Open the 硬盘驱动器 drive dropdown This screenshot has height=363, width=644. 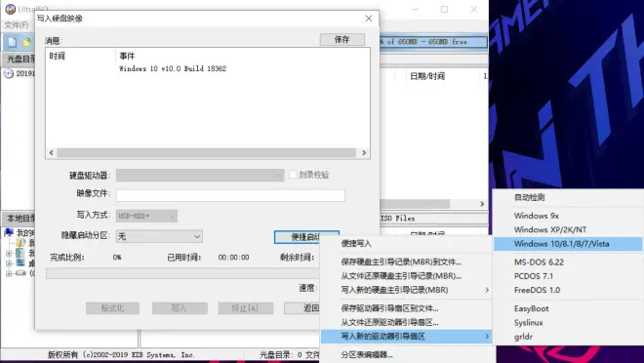pos(200,176)
